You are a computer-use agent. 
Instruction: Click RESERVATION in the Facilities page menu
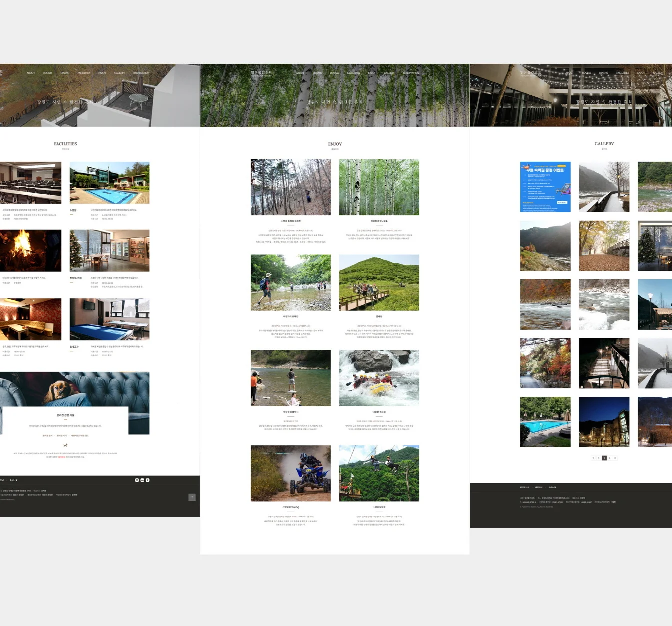[141, 73]
